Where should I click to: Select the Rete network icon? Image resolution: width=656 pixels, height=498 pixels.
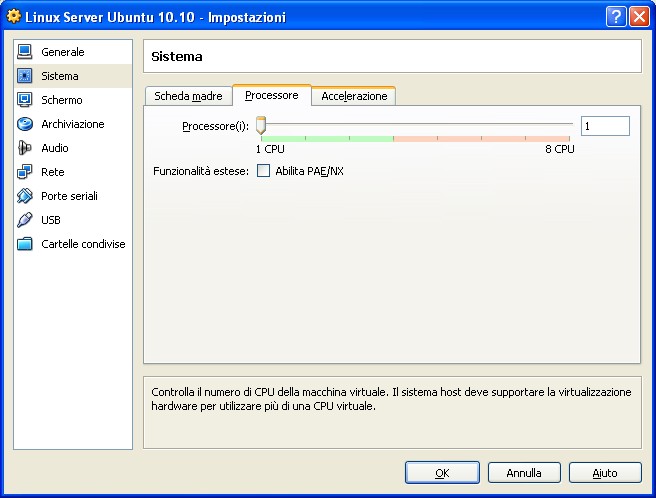coord(25,172)
